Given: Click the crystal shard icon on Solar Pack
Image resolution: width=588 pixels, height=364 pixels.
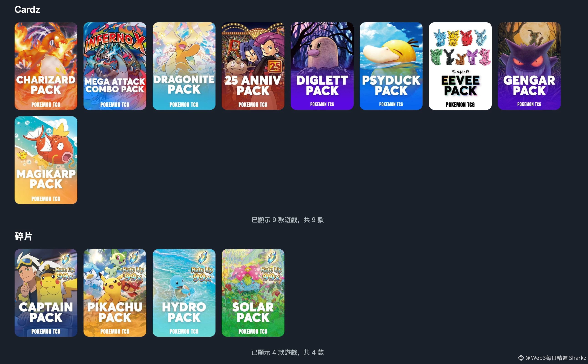Looking at the screenshot, I should [272, 257].
